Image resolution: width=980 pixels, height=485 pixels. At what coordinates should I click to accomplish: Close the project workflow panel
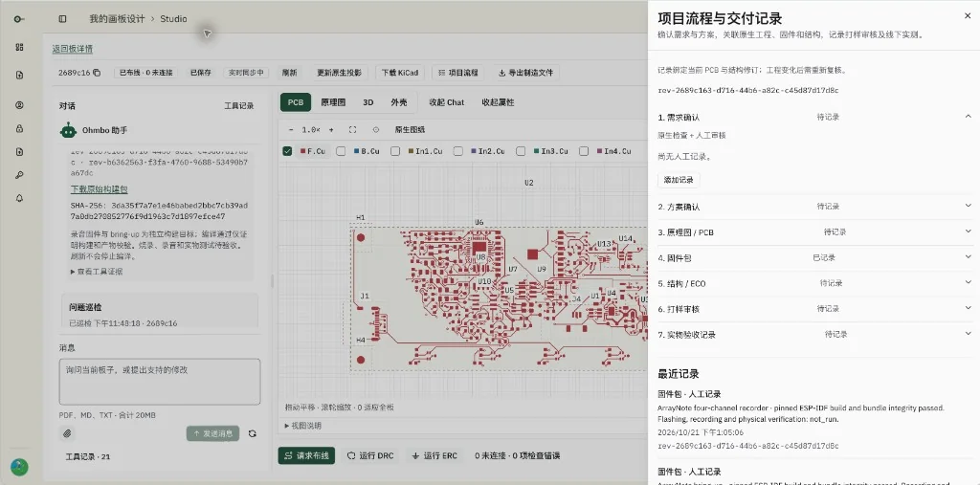pos(968,16)
